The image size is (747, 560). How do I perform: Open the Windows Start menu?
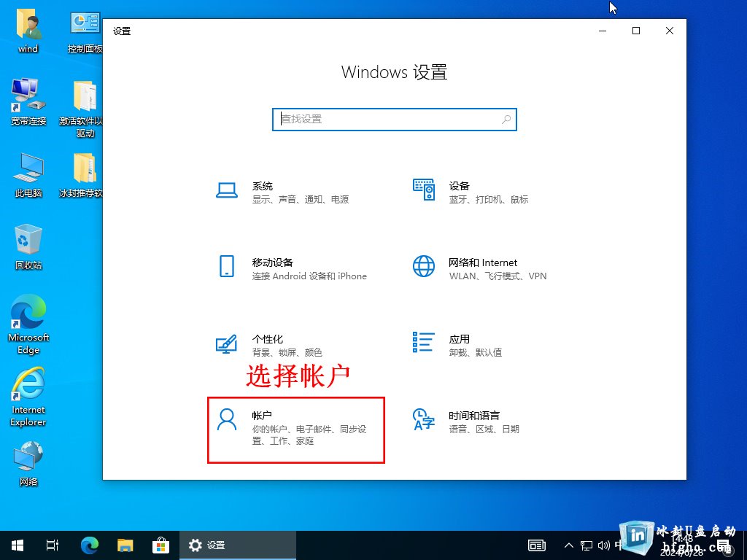[18, 545]
